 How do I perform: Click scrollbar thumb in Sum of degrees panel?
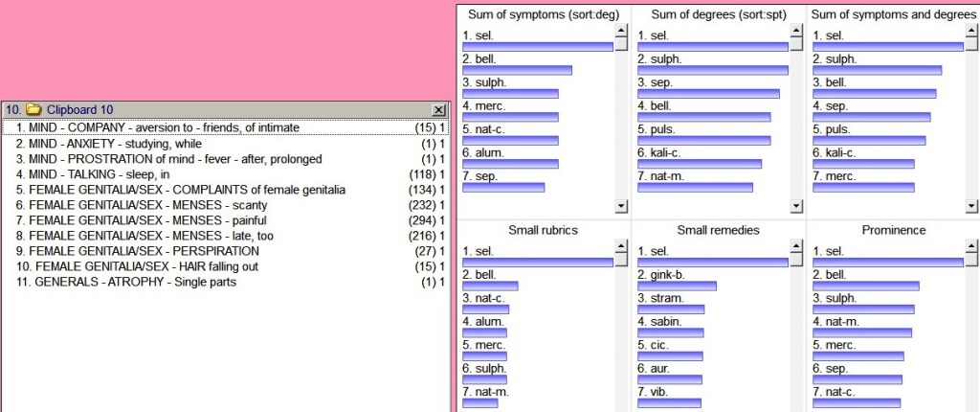point(796,44)
